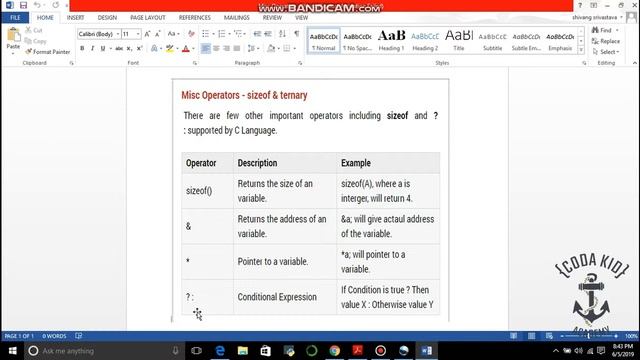The width and height of the screenshot is (640, 360).
Task: Switch to the REFERENCES tab
Action: tap(195, 18)
